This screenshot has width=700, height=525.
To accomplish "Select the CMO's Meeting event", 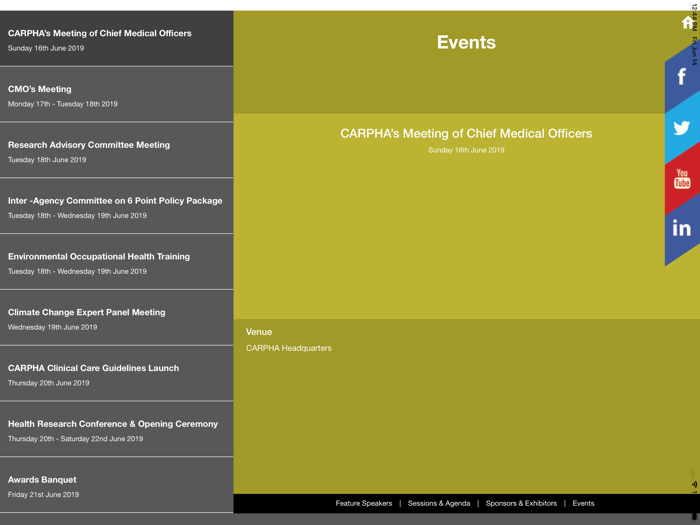I will [117, 95].
